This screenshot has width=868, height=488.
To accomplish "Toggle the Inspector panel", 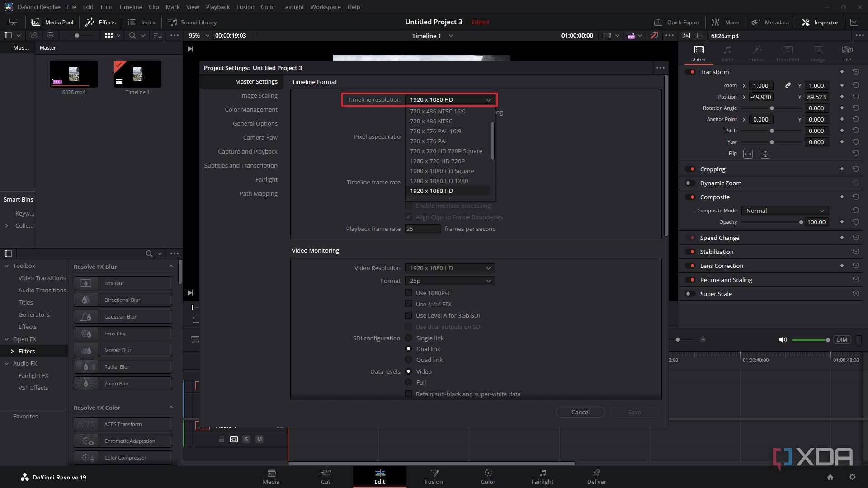I will point(820,22).
